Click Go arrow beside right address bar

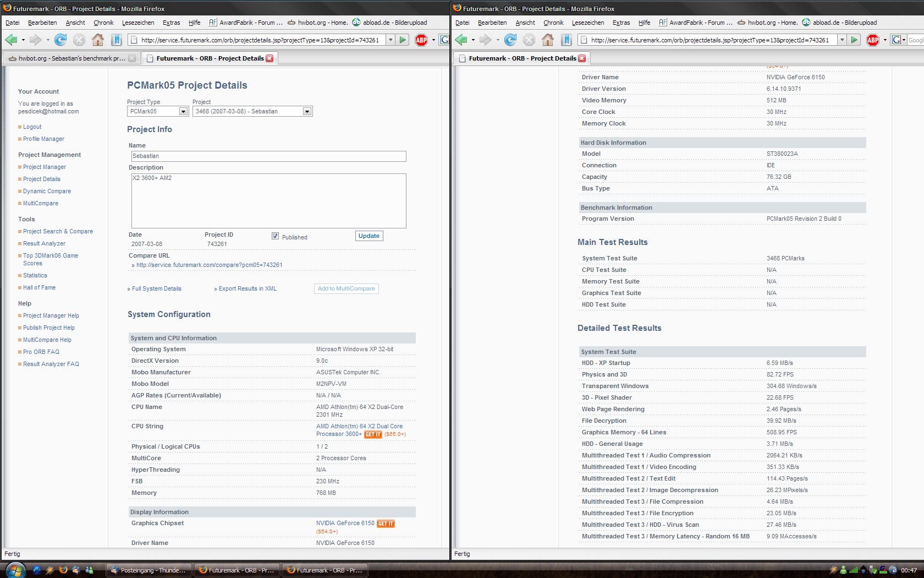coord(854,40)
